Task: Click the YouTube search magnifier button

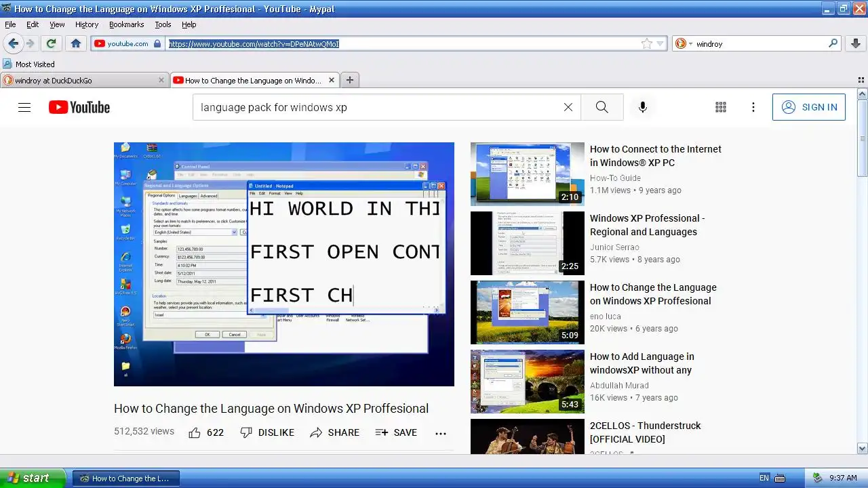Action: tap(602, 107)
